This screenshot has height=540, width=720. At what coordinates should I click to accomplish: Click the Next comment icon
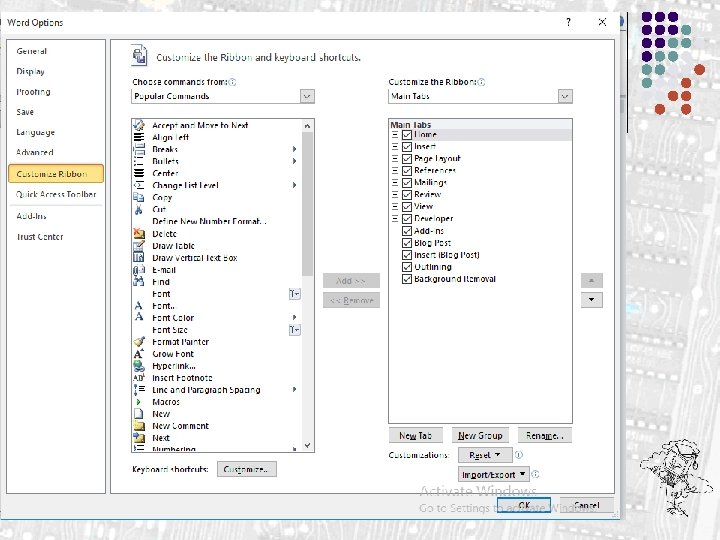[x=139, y=438]
